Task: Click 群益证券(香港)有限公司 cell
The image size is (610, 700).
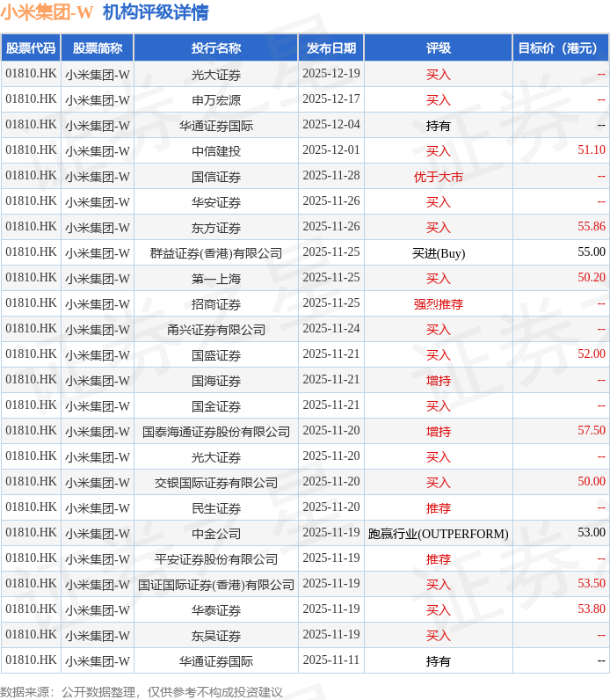Action: (216, 253)
